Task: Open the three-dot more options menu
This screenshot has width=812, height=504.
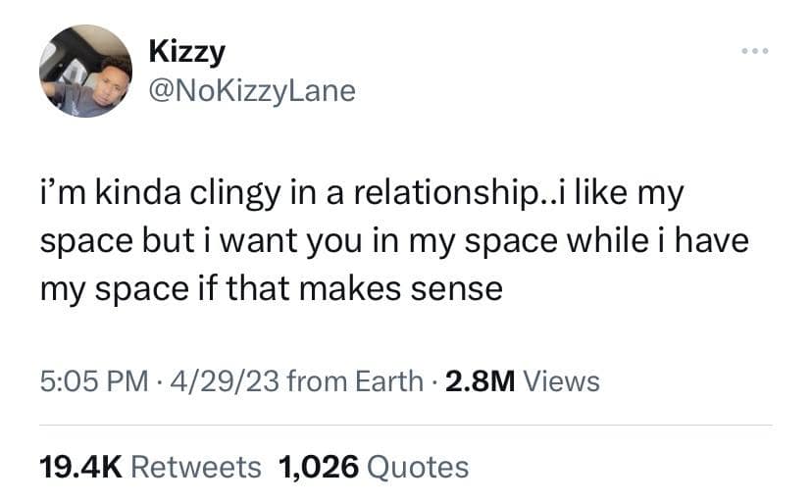Action: [755, 50]
